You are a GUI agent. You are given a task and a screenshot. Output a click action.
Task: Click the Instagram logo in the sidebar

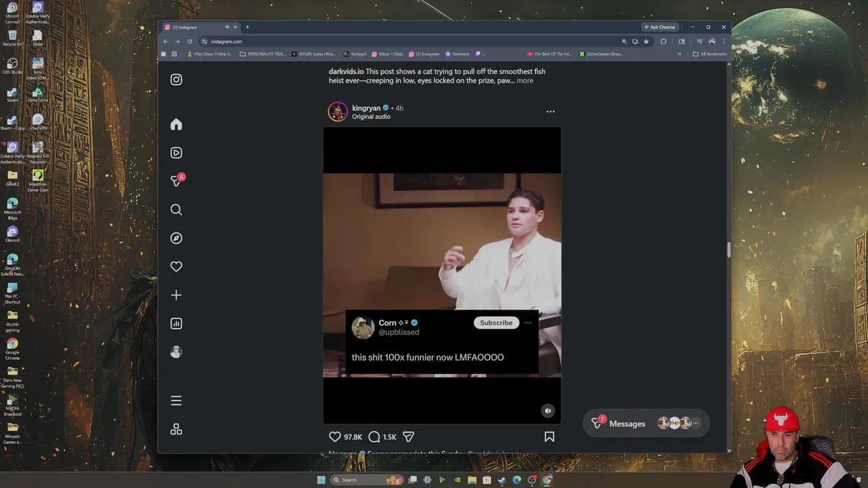[x=176, y=80]
